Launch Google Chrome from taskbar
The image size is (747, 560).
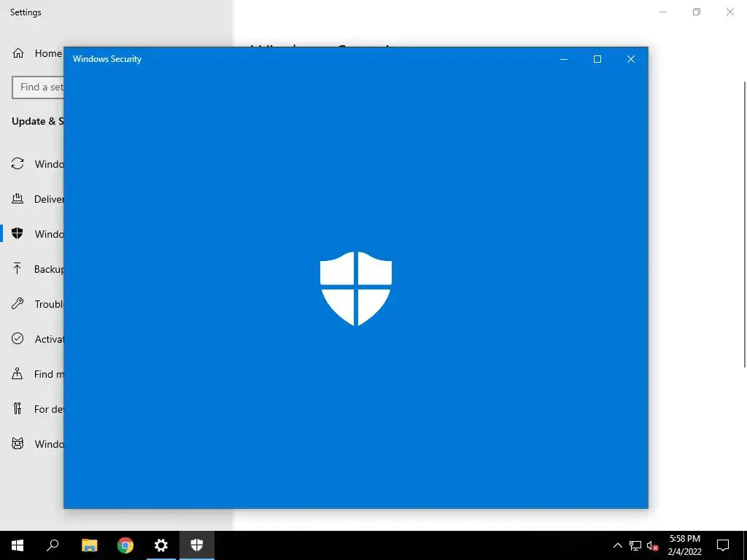pos(125,545)
